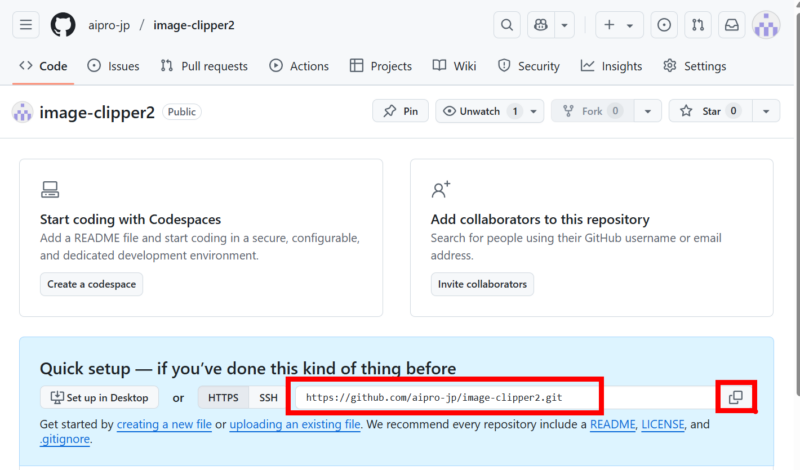The width and height of the screenshot is (800, 470).
Task: Fork the repository
Action: 592,111
